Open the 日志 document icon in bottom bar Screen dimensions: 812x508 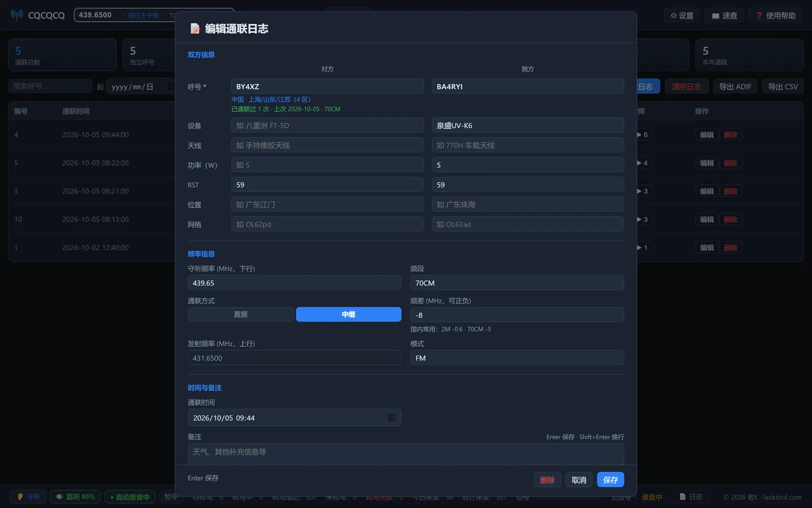(x=691, y=497)
